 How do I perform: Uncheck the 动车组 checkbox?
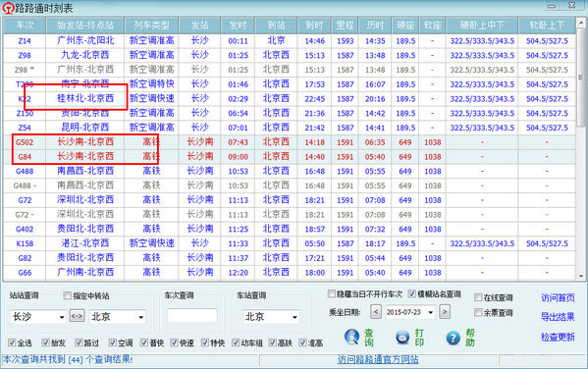coord(236,343)
